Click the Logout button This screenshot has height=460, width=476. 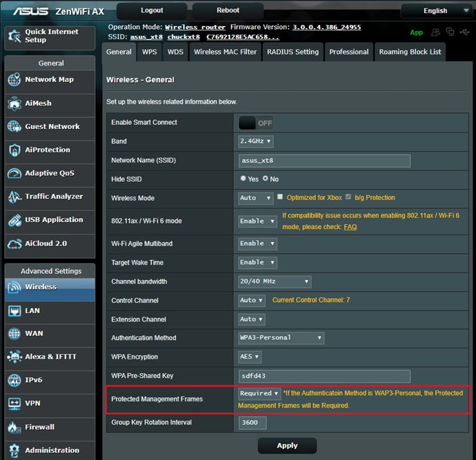[152, 10]
